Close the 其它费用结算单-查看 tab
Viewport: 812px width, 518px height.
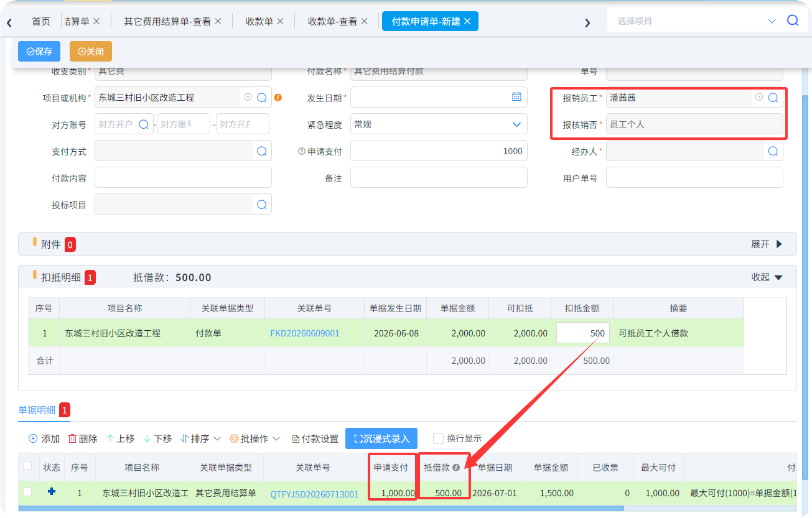click(x=218, y=21)
